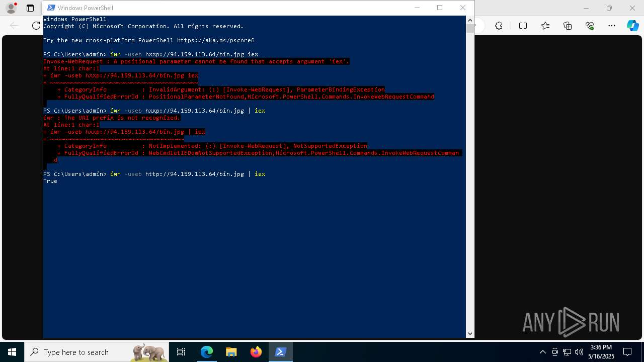Open the network status tray icon
This screenshot has height=362, width=644.
click(567, 352)
